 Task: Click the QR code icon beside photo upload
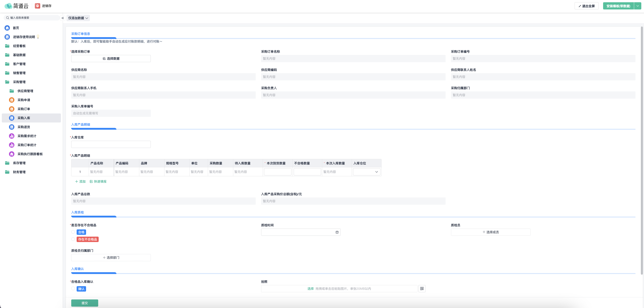coord(422,289)
